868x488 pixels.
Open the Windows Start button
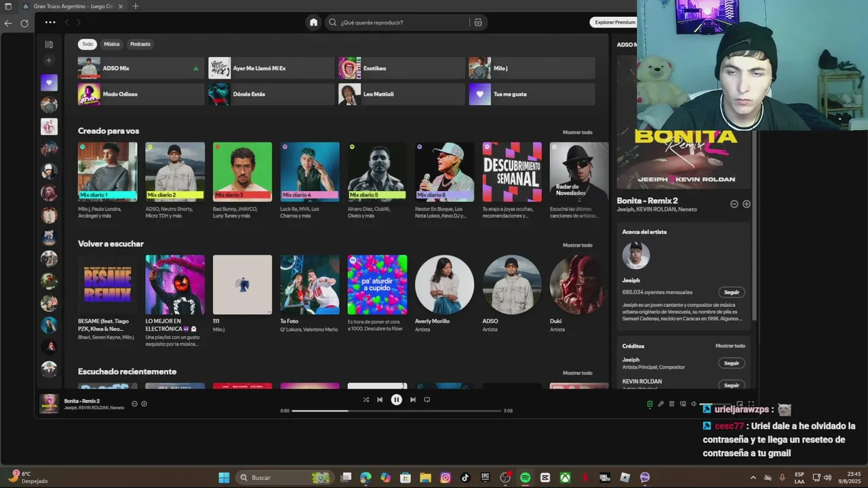point(224,477)
